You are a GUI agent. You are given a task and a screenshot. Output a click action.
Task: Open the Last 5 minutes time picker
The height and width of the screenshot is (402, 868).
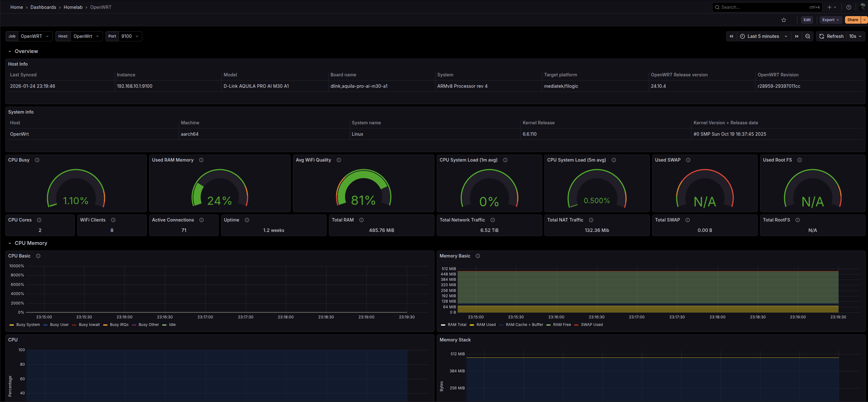[763, 36]
